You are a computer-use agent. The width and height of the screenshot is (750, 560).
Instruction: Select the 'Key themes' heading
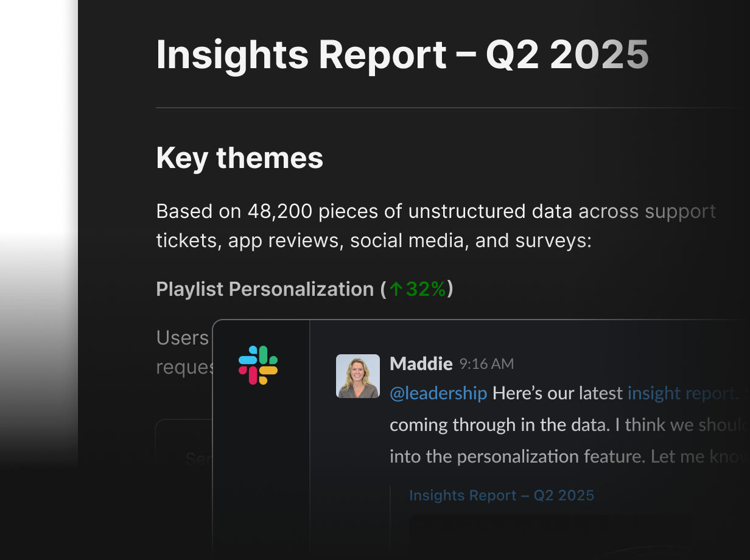[239, 158]
